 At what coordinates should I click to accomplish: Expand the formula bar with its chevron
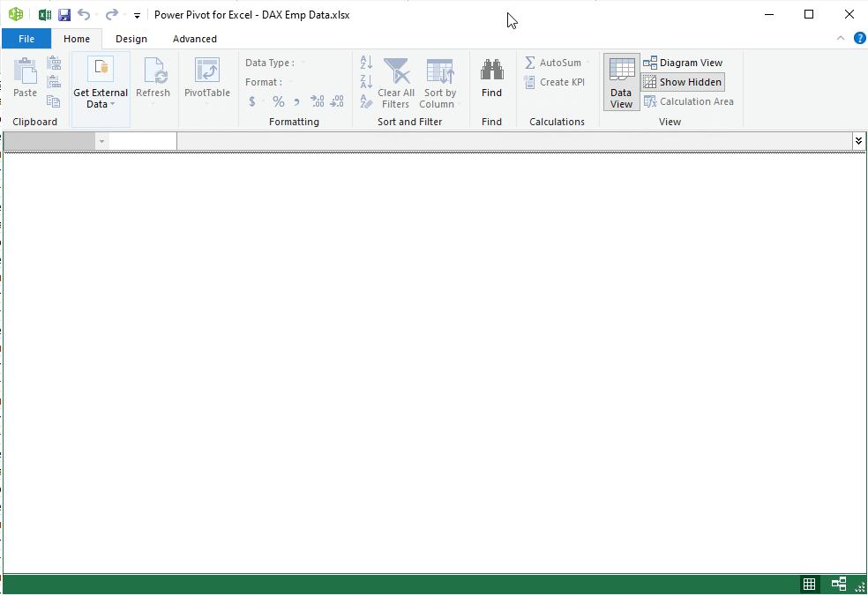(857, 140)
